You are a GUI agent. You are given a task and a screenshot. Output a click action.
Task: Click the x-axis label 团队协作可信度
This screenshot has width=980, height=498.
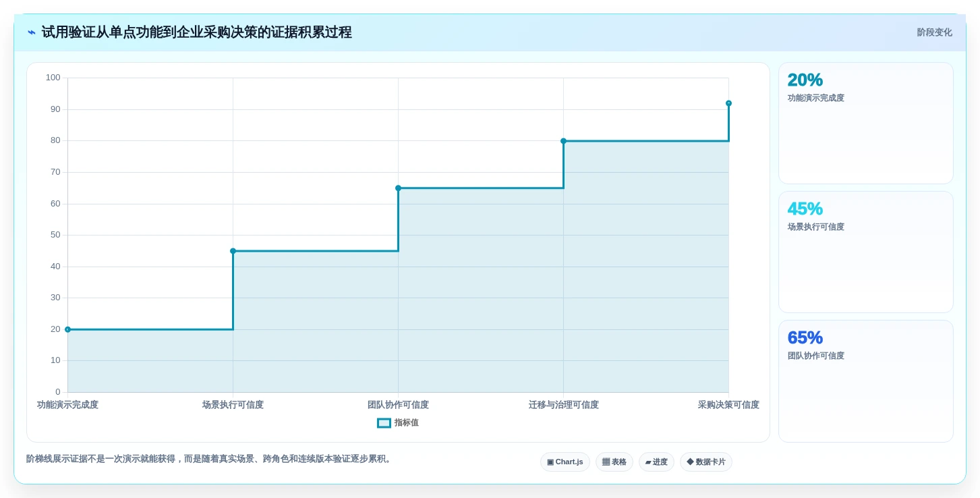398,405
